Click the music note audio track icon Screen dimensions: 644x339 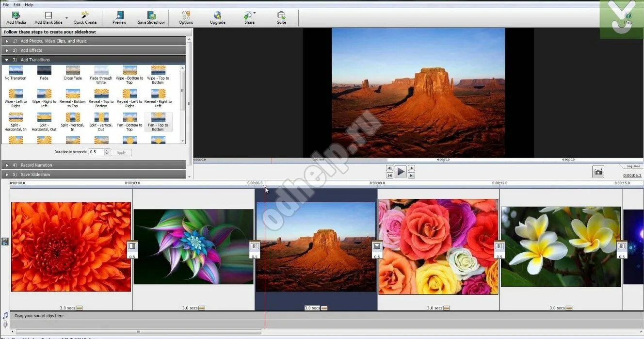pyautogui.click(x=5, y=316)
